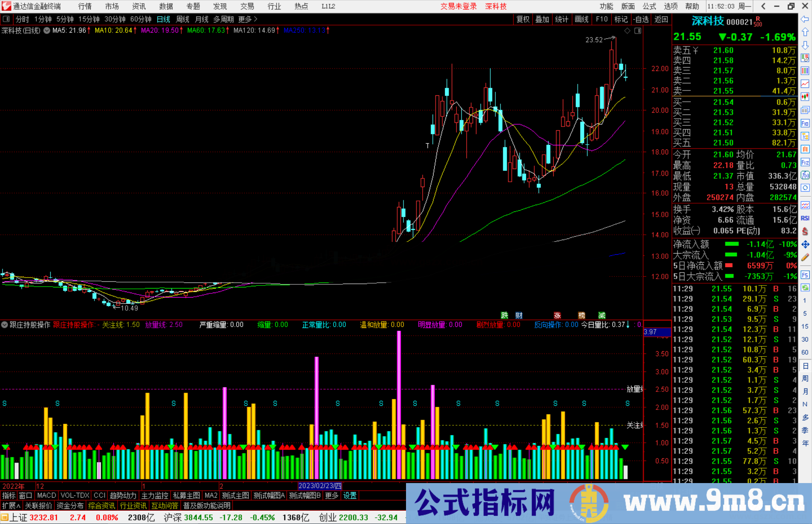Open the 交易 menu in the menu bar
Image resolution: width=812 pixels, height=524 pixels.
pyautogui.click(x=247, y=6)
